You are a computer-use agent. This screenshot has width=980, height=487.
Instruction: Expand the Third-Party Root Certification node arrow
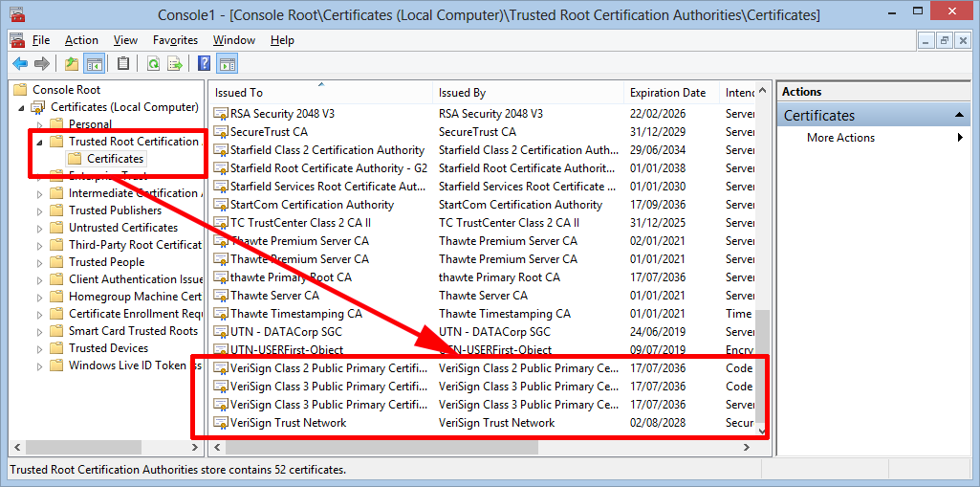click(40, 245)
